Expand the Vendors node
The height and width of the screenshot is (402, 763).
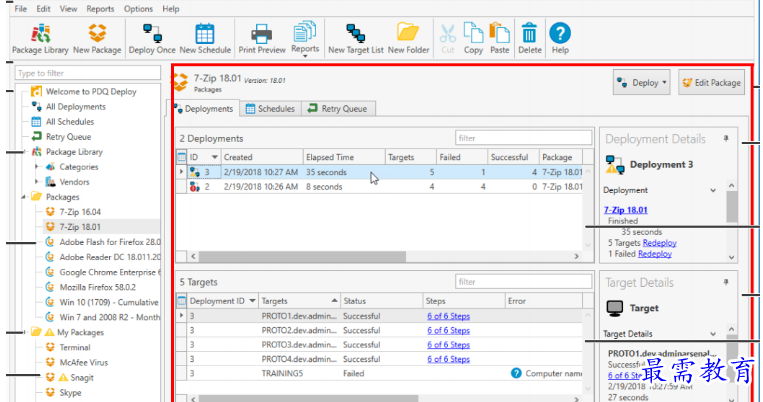click(36, 182)
